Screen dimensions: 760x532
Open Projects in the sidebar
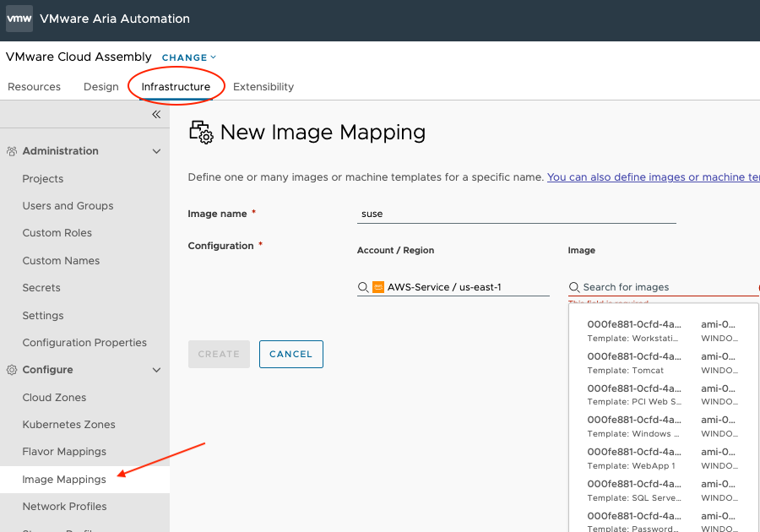tap(43, 179)
